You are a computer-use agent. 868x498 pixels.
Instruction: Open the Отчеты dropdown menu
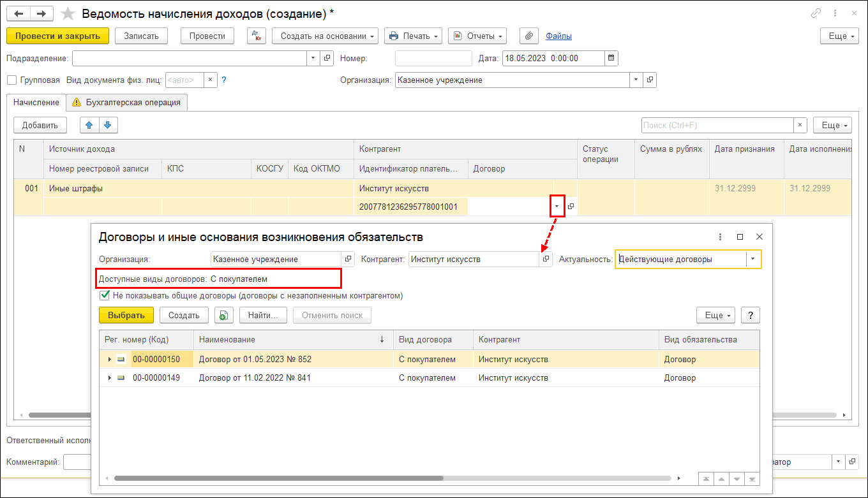[x=477, y=36]
